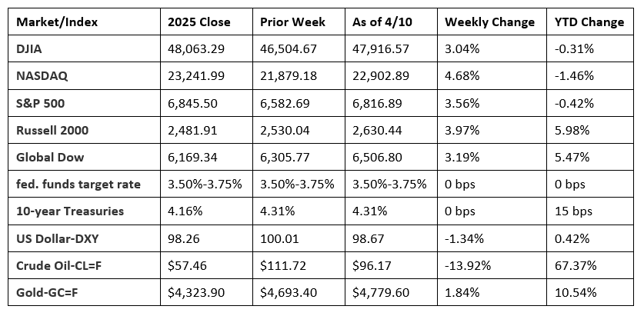The width and height of the screenshot is (644, 316).
Task: Click the DJIA row label
Action: click(x=30, y=49)
